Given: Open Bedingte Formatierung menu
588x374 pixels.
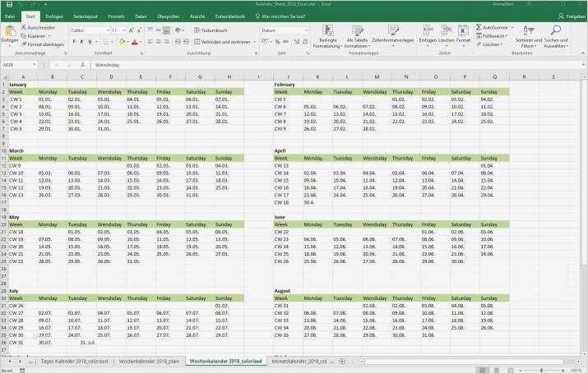Looking at the screenshot, I should (x=328, y=36).
